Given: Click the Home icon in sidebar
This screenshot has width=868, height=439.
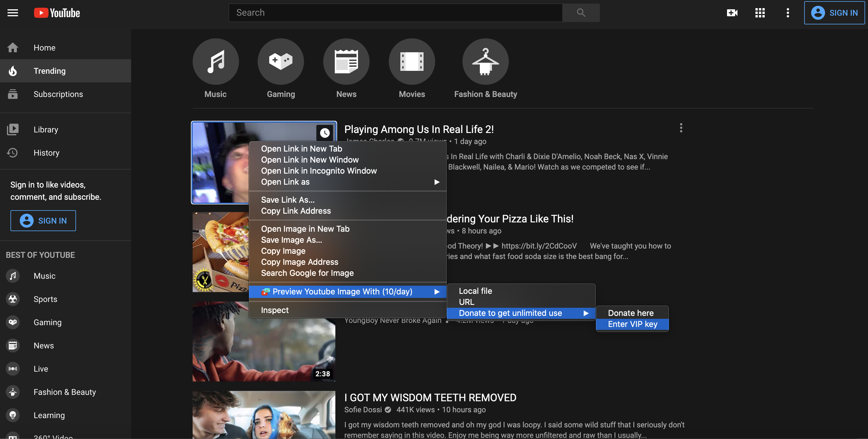Looking at the screenshot, I should coord(13,48).
